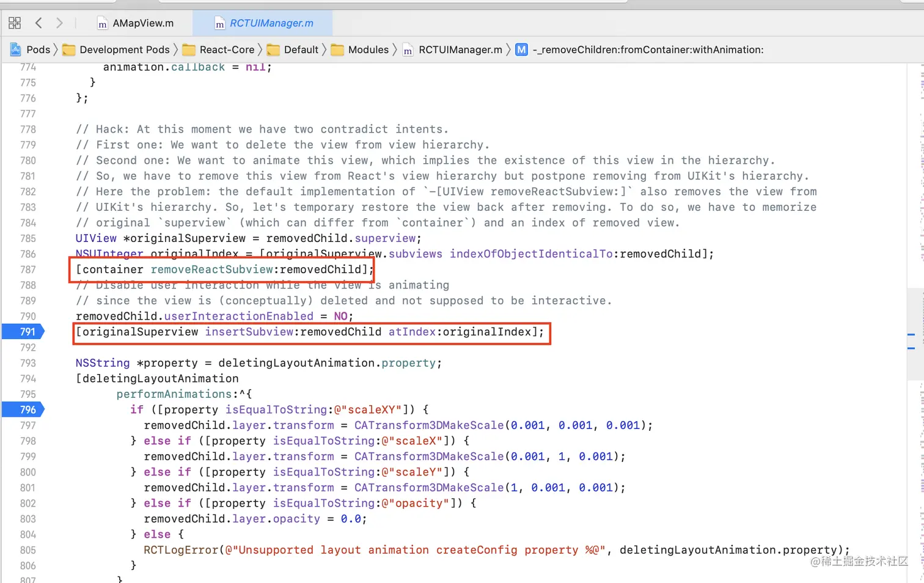Screen dimensions: 924x583
Task: Toggle the breakpoint on line 796
Action: tap(23, 409)
